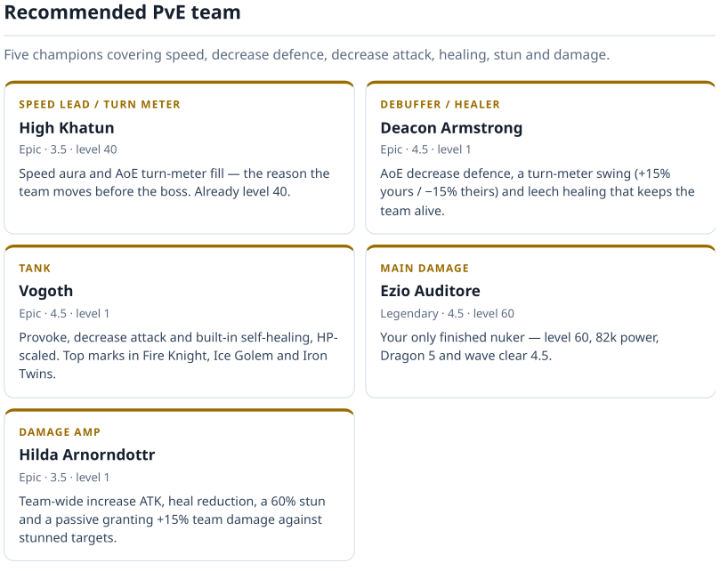The height and width of the screenshot is (571, 728).
Task: Click the Recommended PvE team heading
Action: 122,12
